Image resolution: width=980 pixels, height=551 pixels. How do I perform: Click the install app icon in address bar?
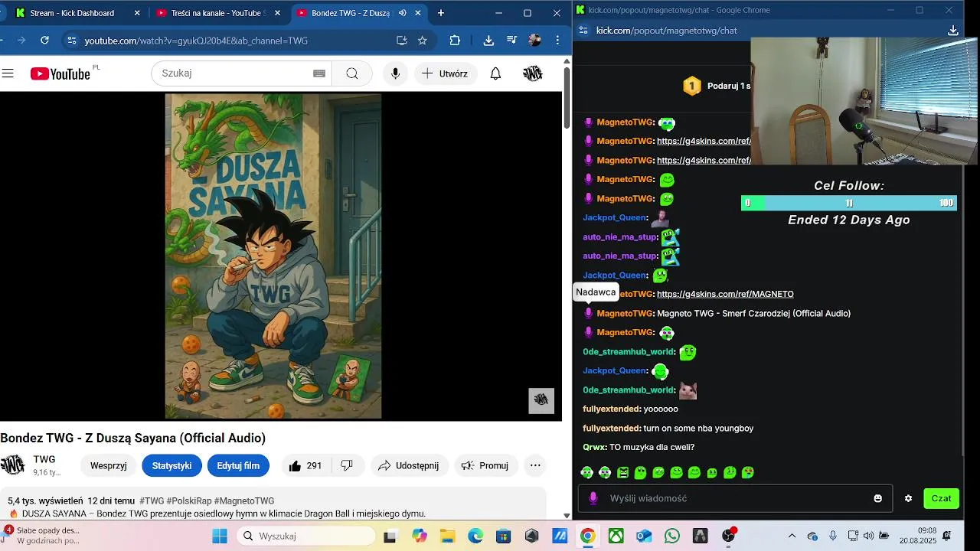pos(402,41)
